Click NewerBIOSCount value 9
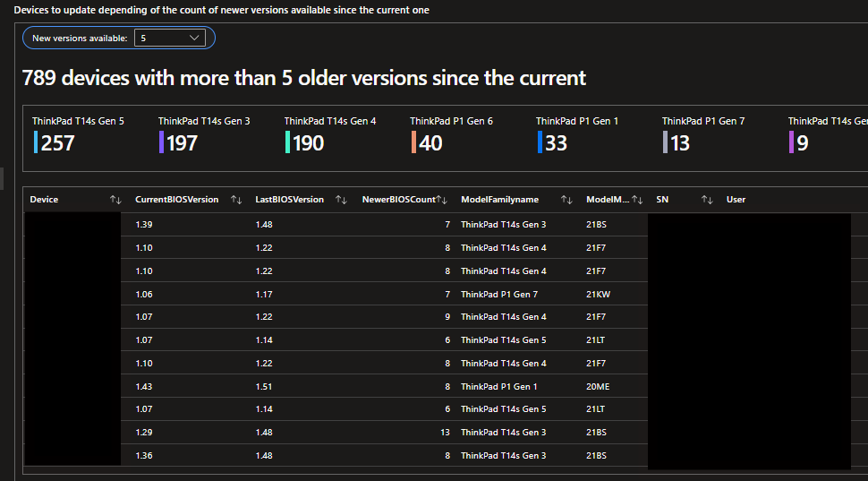 coord(447,317)
